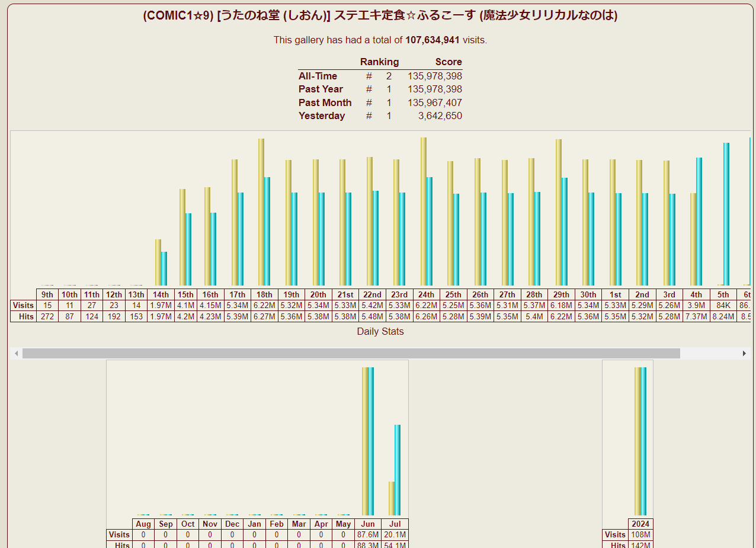Screen dimensions: 756x548
Task: Click the Aug month column header
Action: pyautogui.click(x=143, y=524)
